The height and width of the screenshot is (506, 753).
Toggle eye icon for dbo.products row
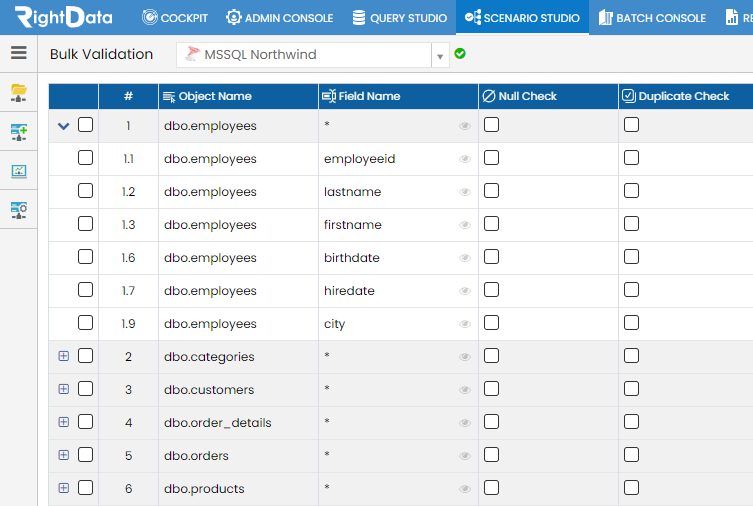pos(464,489)
